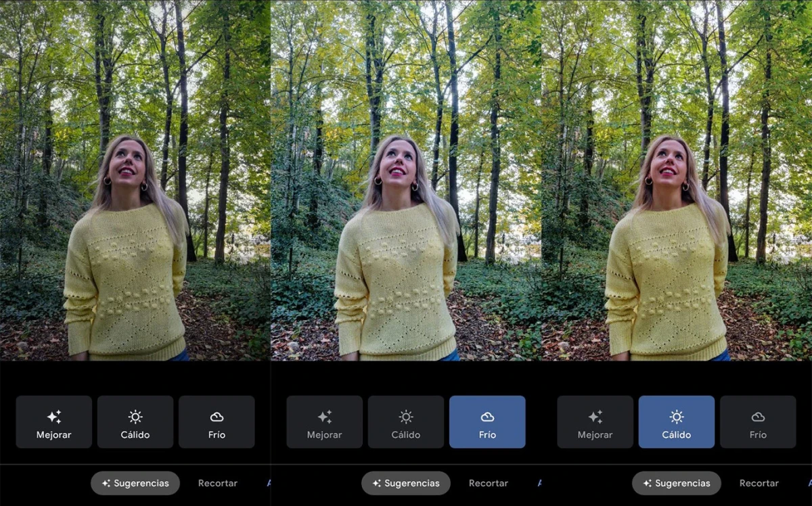This screenshot has width=812, height=506.
Task: Open Sugerencias tab in the middle screen
Action: pos(406,483)
